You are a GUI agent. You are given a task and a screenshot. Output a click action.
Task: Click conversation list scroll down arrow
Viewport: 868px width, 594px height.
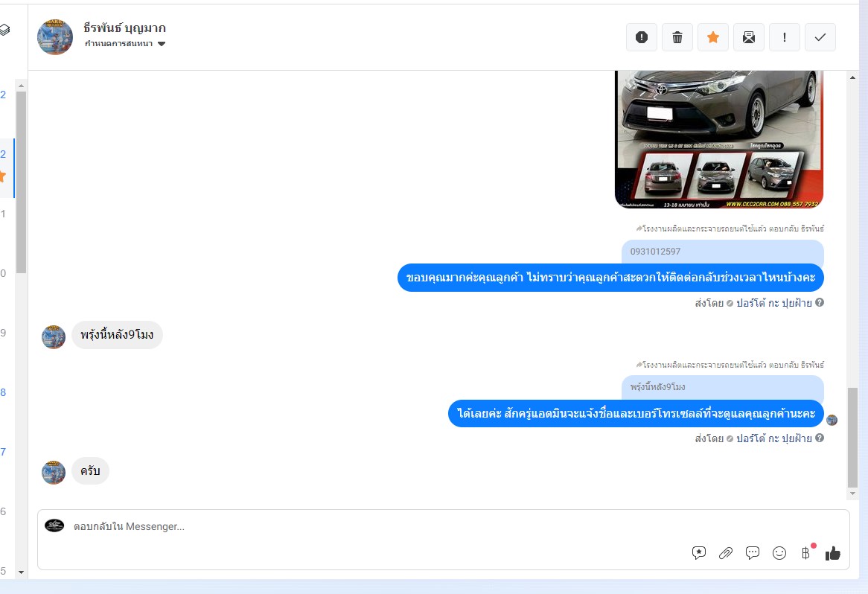click(21, 572)
